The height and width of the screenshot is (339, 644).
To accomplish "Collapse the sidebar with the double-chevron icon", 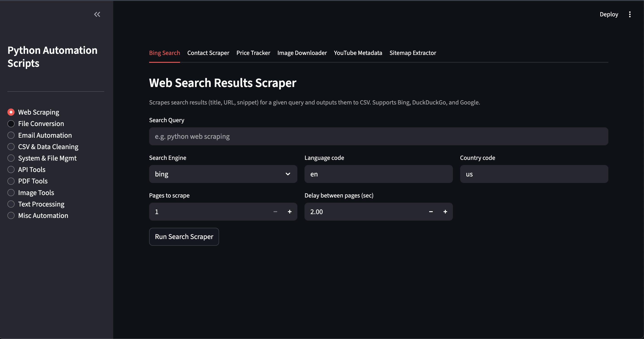I will click(x=97, y=14).
